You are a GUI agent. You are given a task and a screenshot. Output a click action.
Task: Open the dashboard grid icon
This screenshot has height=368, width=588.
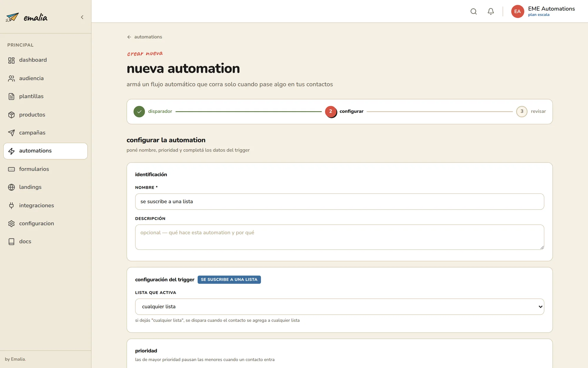pos(11,60)
